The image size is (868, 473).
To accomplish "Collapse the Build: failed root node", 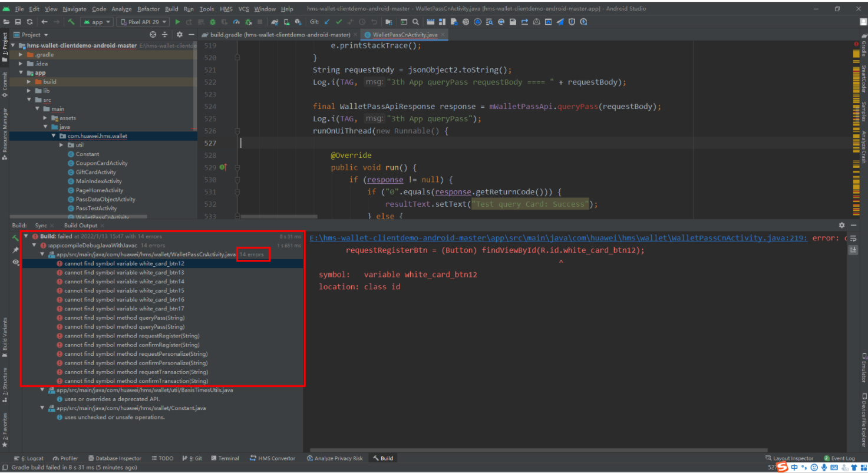I will [26, 236].
